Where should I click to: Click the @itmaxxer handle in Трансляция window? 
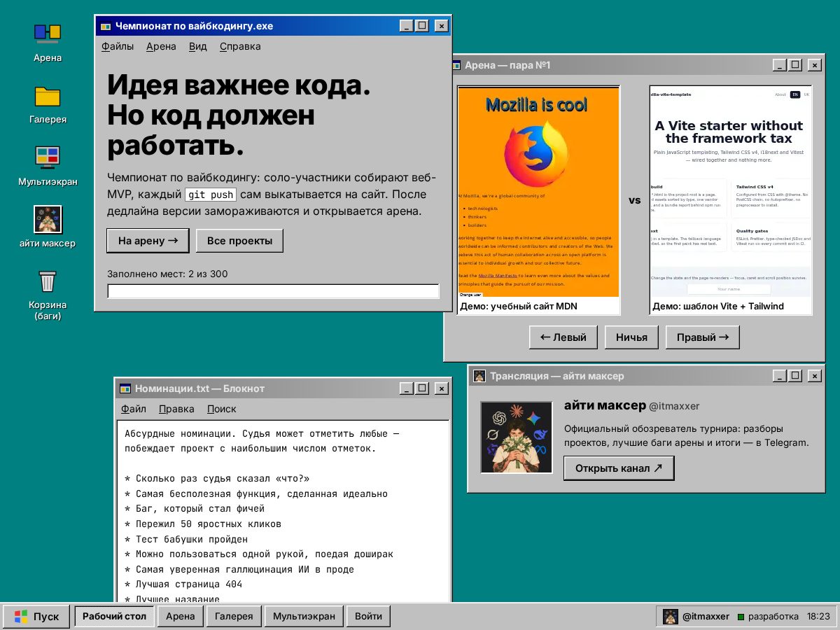674,406
